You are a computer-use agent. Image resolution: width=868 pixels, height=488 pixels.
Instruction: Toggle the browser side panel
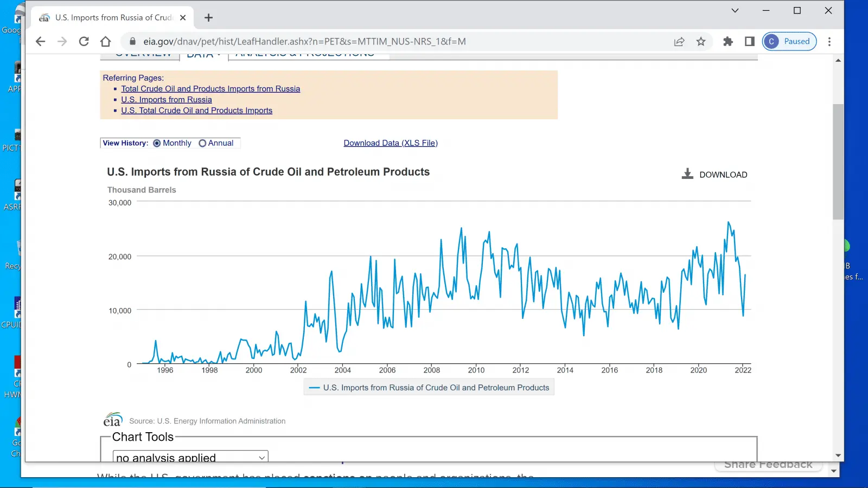[x=750, y=42]
